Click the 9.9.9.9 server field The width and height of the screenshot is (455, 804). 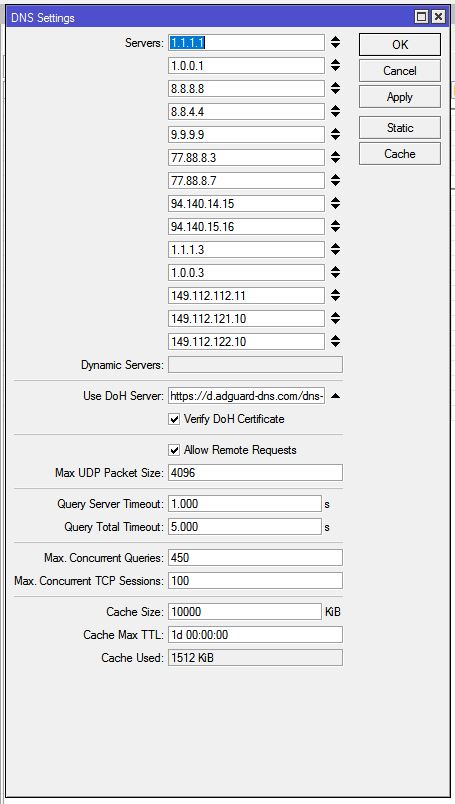pos(246,134)
